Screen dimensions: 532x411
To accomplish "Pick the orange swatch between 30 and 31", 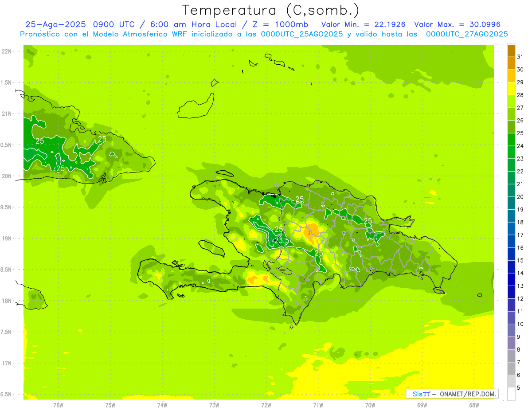I will (511, 63).
